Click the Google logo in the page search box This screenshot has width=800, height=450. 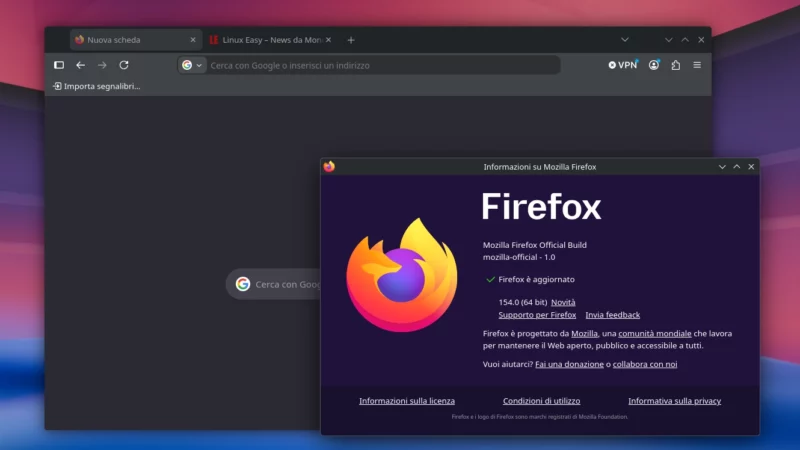pos(243,284)
